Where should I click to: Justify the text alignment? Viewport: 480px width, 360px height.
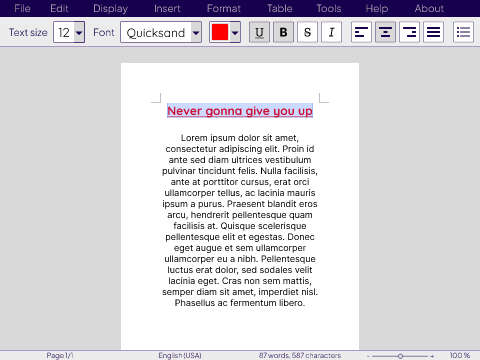[x=433, y=32]
